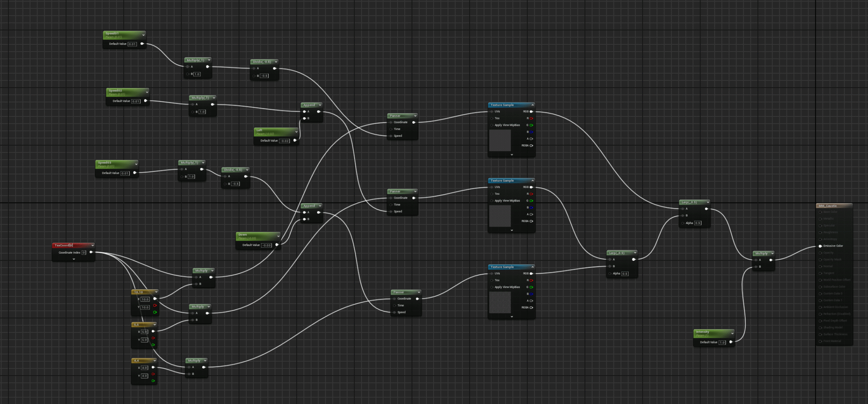Viewport: 868px width, 404px height.
Task: Select the MM_Caustic material output node title
Action: click(828, 206)
